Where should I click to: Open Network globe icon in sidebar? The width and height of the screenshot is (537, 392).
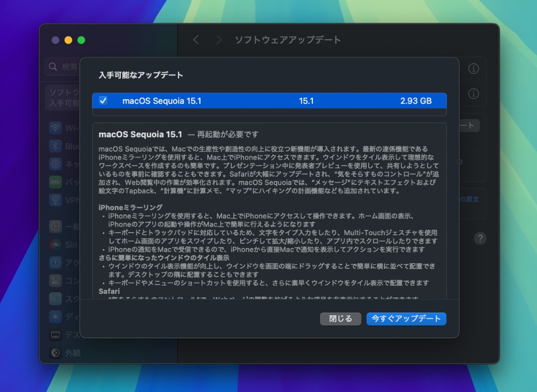tap(55, 164)
